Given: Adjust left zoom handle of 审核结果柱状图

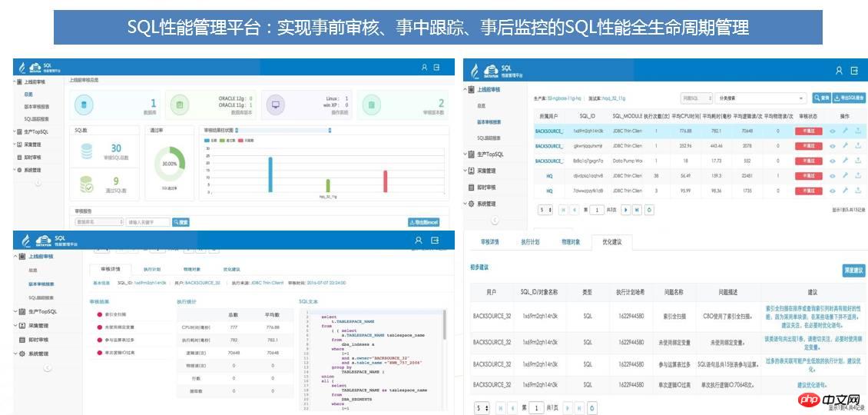Looking at the screenshot, I should coord(237,130).
